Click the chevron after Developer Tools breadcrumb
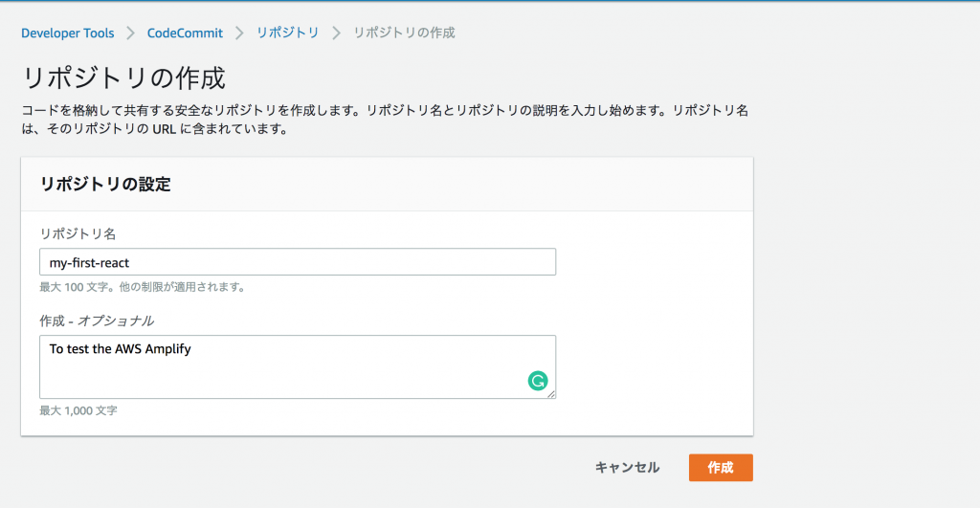Viewport: 980px width, 508px height. (130, 33)
